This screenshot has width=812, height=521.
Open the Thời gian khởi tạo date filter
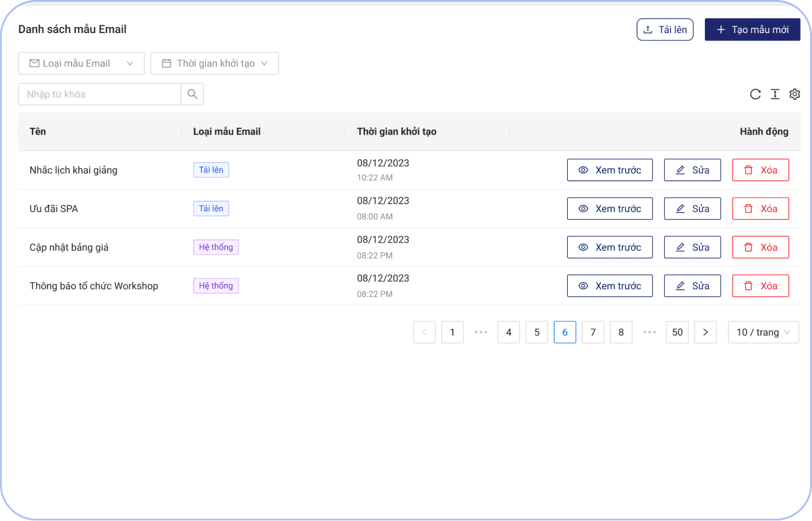[215, 63]
